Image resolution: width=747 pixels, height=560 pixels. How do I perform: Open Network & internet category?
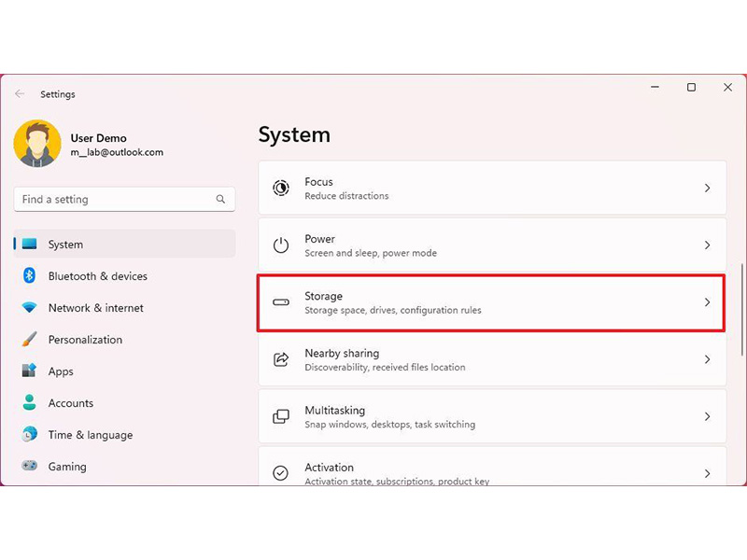tap(124, 308)
